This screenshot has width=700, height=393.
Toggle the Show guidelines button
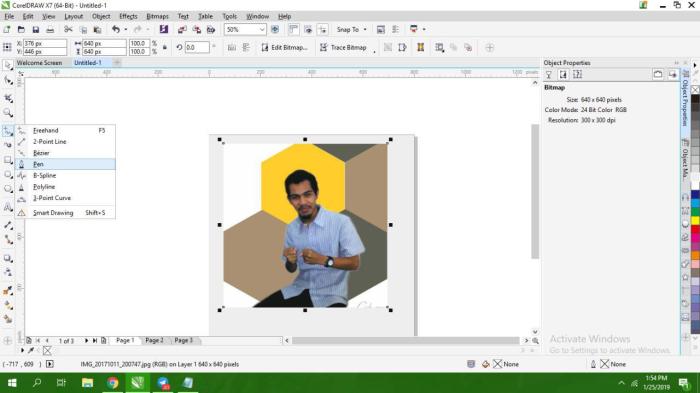(322, 29)
